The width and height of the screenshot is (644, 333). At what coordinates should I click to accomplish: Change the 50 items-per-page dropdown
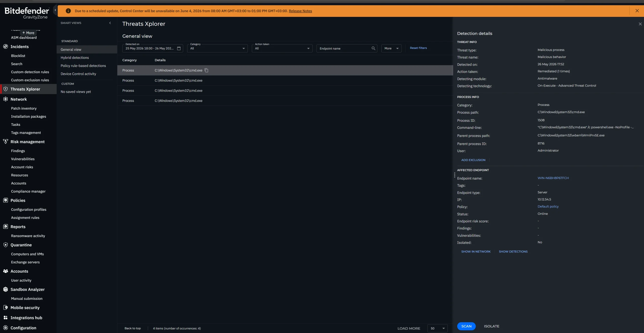437,328
